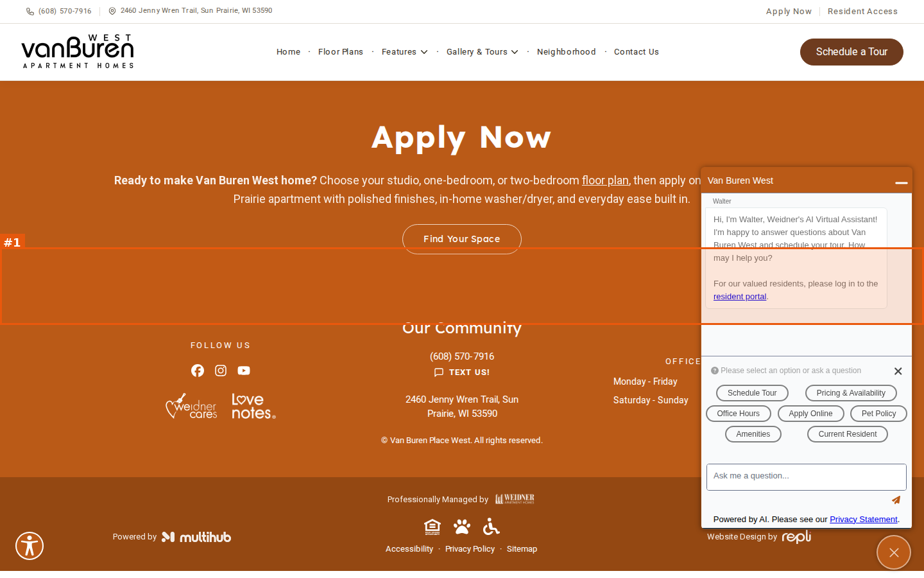924x578 pixels.
Task: Minimize the Van Buren West chat window
Action: click(901, 182)
